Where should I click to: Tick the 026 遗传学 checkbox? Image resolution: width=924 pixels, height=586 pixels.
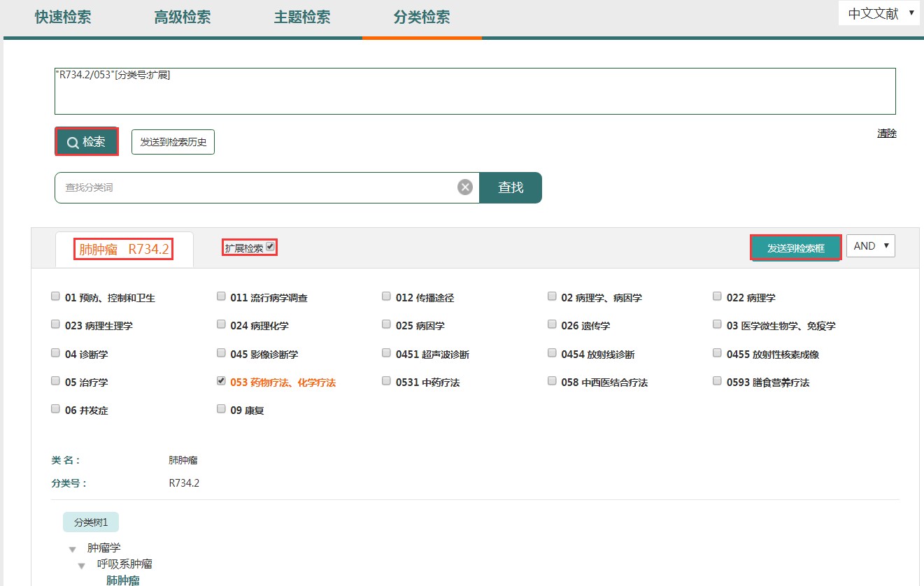click(552, 324)
